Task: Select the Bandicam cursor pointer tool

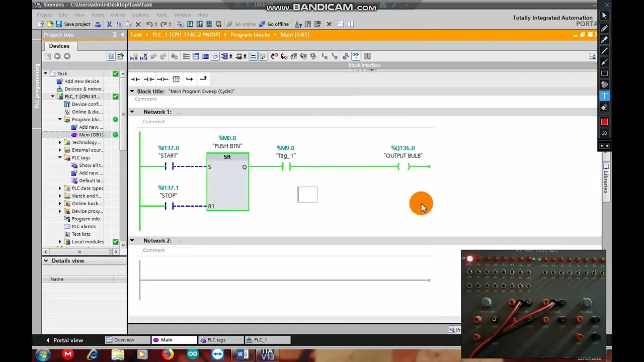Action: coord(604,16)
